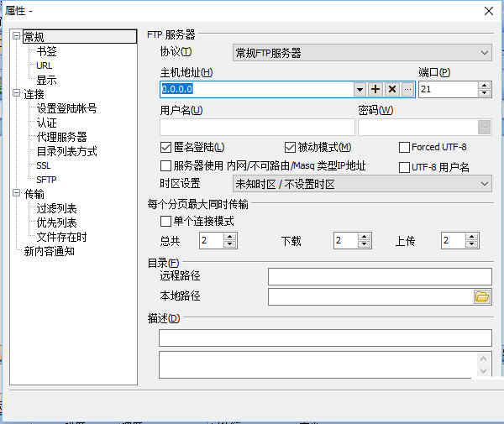Viewport: 504px width, 424px height.
Task: Open host address history dropdown arrow
Action: [x=360, y=89]
